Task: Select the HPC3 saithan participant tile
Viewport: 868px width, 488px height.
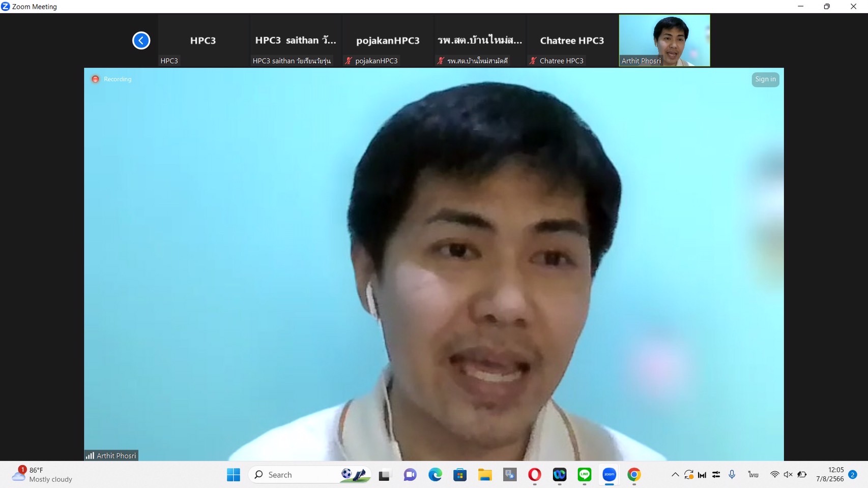Action: 295,40
